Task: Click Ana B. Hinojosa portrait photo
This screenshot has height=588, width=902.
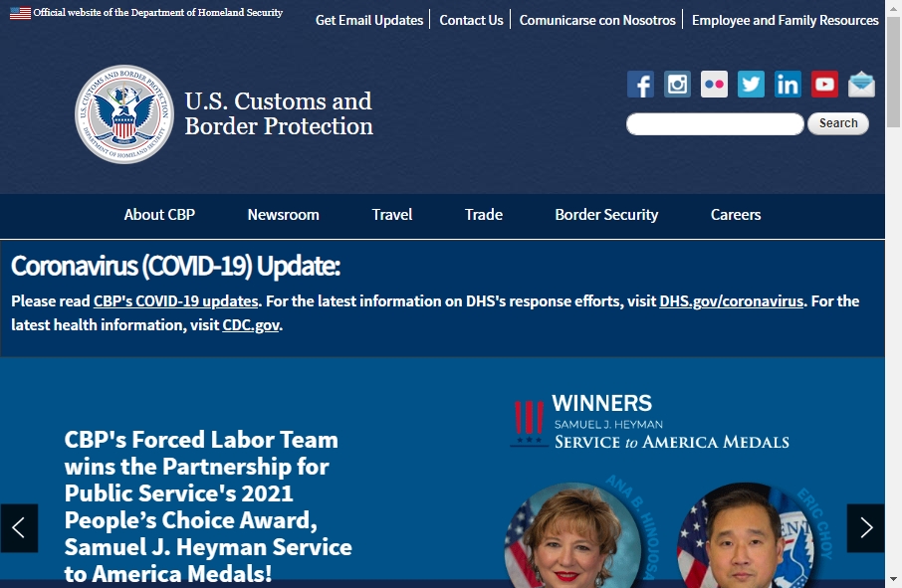Action: pos(572,534)
